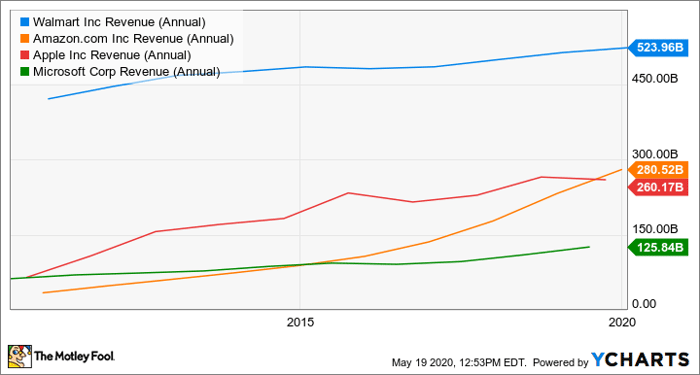The image size is (700, 375).
Task: Click the red Apple legend color square
Action: point(25,55)
